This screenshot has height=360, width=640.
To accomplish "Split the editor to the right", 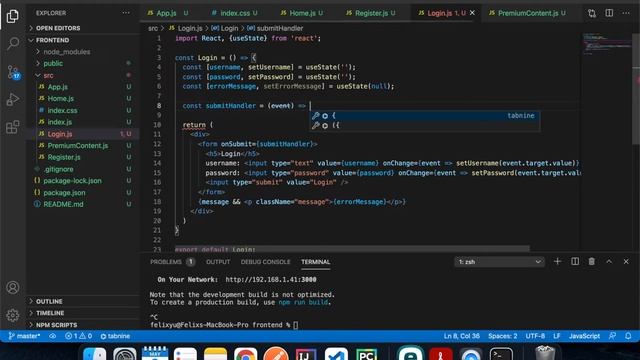I will [609, 13].
